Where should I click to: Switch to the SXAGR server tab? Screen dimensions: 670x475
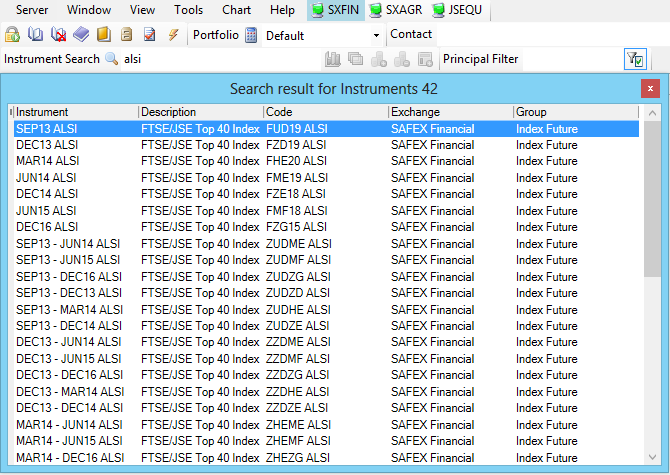tap(397, 10)
